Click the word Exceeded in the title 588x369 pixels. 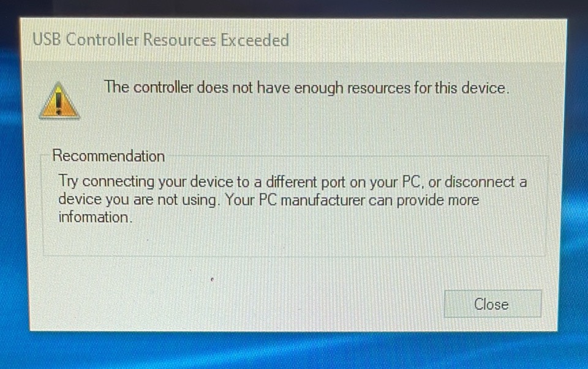[255, 40]
